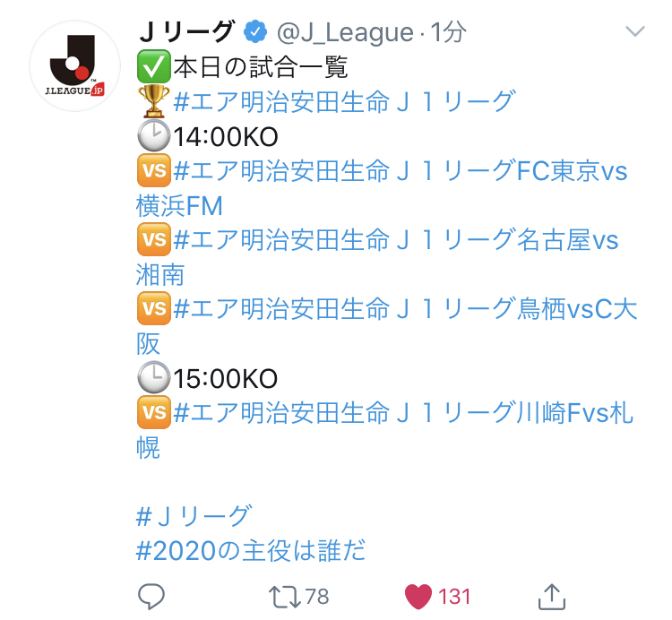Click the retweet count 78
672x620 pixels.
[317, 597]
